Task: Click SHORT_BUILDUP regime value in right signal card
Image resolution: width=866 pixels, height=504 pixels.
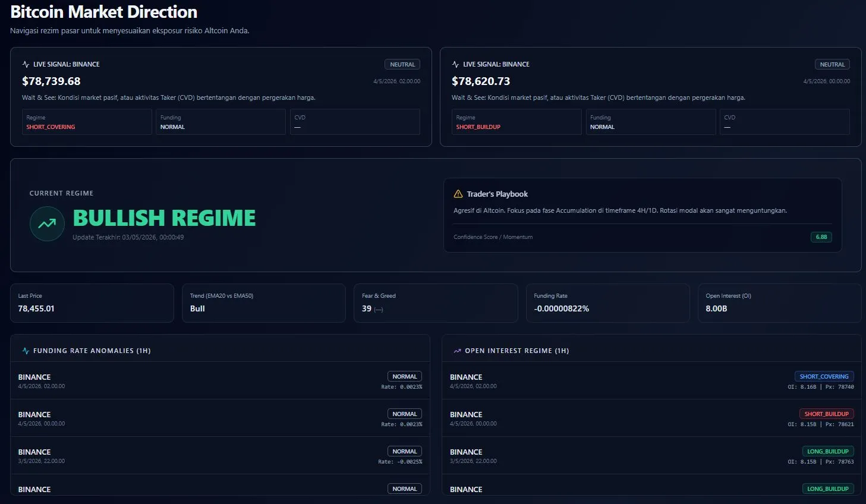Action: pos(478,127)
